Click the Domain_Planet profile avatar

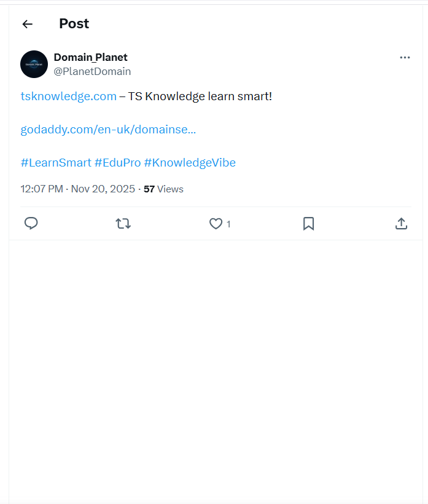[x=34, y=64]
